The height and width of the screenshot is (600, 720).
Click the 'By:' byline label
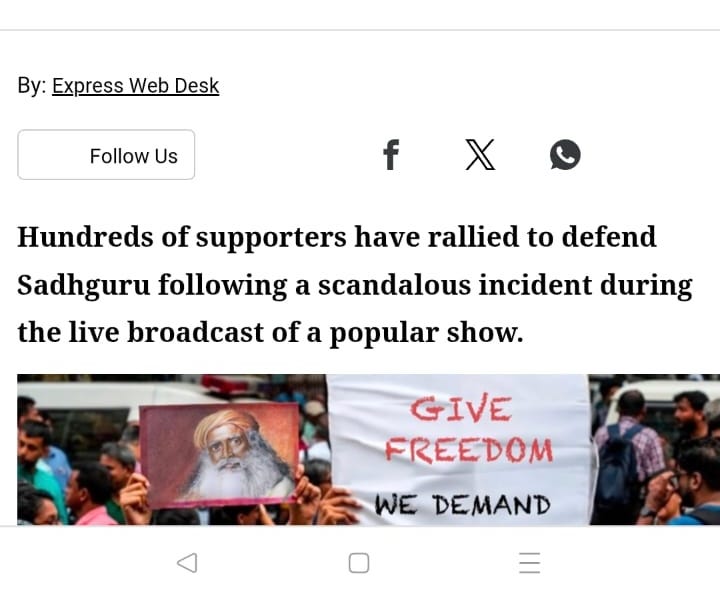tap(32, 86)
